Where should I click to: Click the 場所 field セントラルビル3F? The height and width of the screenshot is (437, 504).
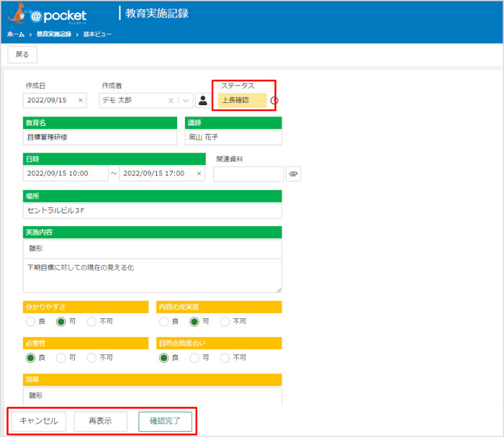click(153, 211)
